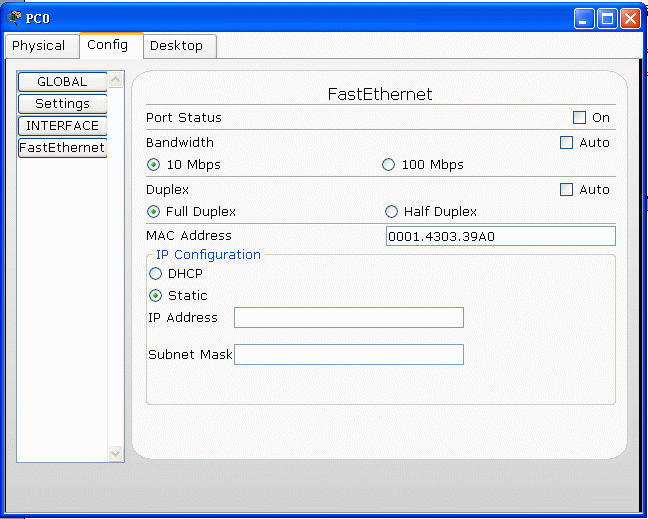Click the PC0 icon in title bar
This screenshot has width=648, height=519.
[14, 18]
